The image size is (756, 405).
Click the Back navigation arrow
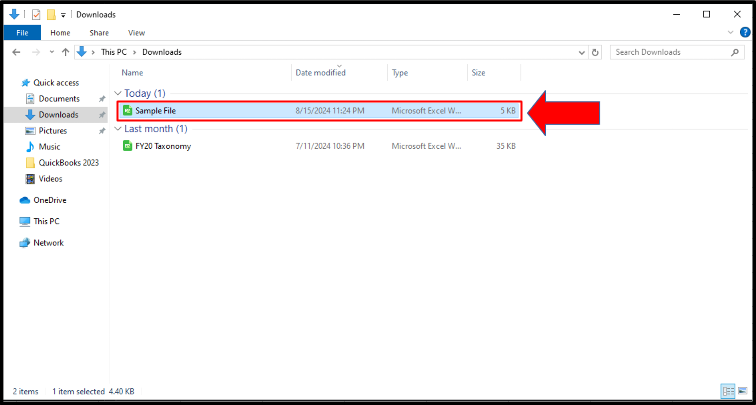(x=16, y=52)
